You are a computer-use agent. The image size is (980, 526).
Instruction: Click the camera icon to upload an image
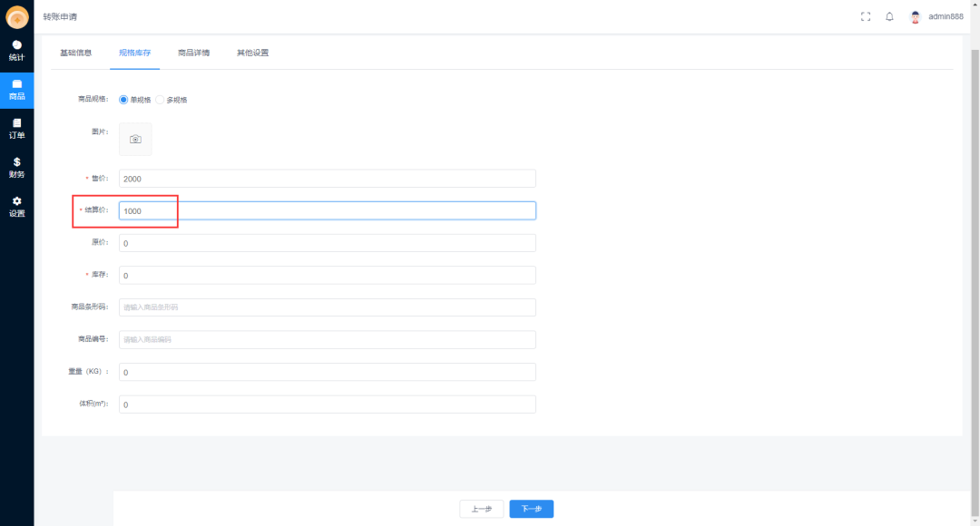point(134,138)
